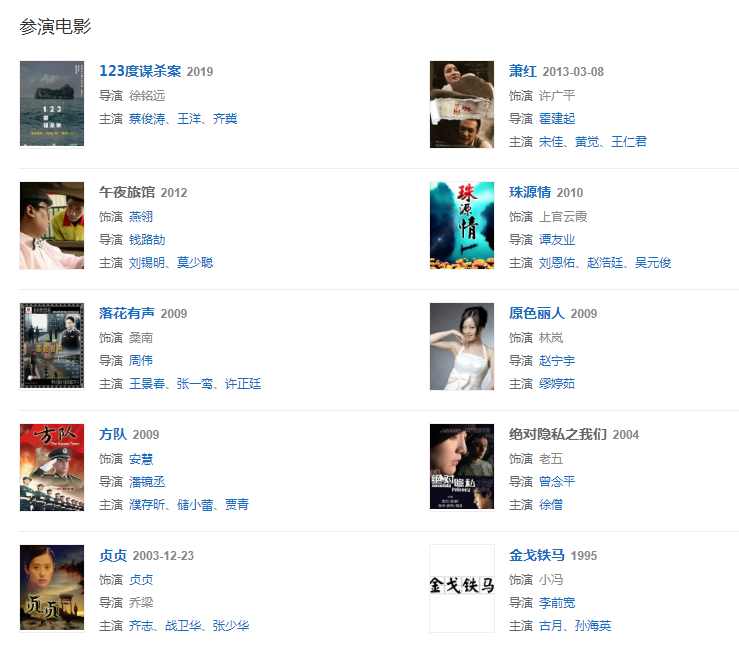739x647 pixels.
Task: Go to the 萧红 movie title link
Action: point(523,71)
